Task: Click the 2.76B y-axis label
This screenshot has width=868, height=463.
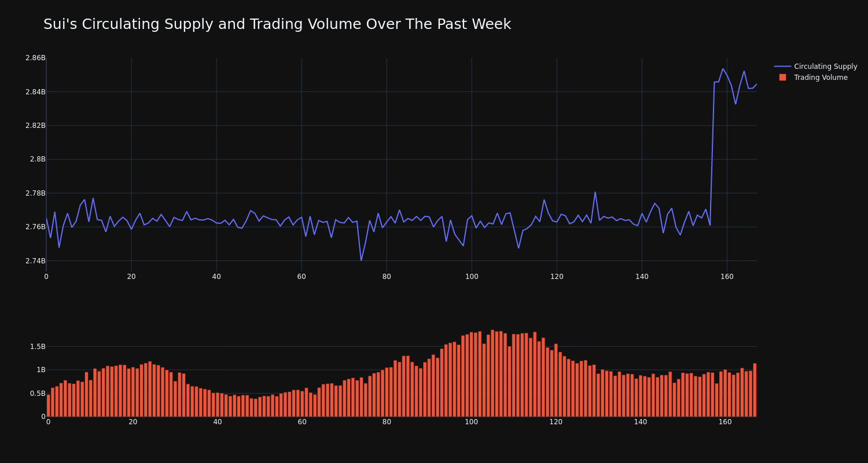Action: coord(35,227)
